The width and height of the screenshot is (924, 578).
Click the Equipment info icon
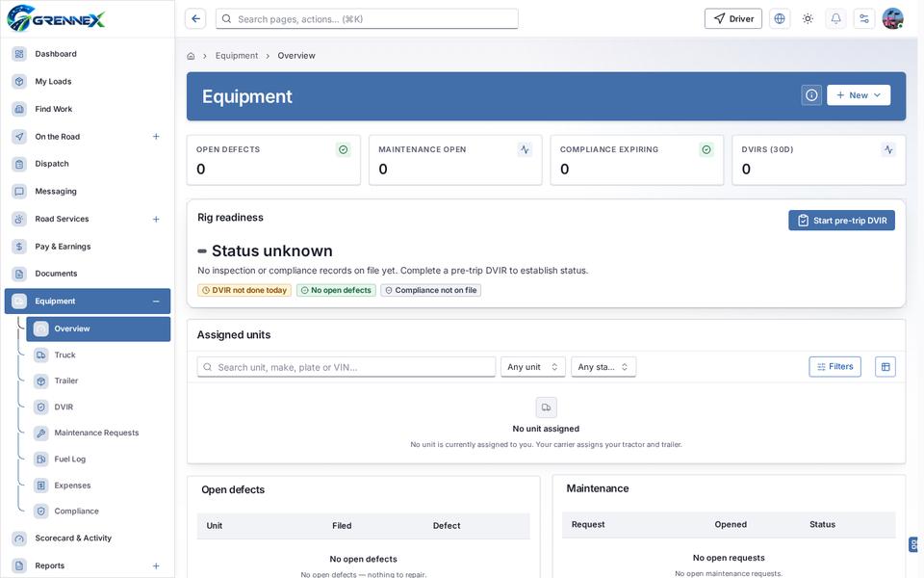811,95
